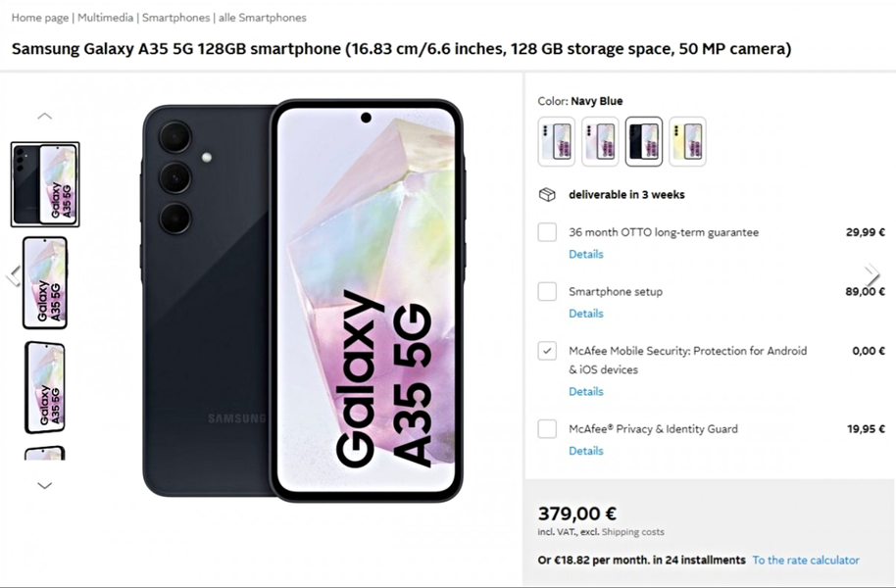Show next image with right arrow
The height and width of the screenshot is (588, 896).
[872, 274]
